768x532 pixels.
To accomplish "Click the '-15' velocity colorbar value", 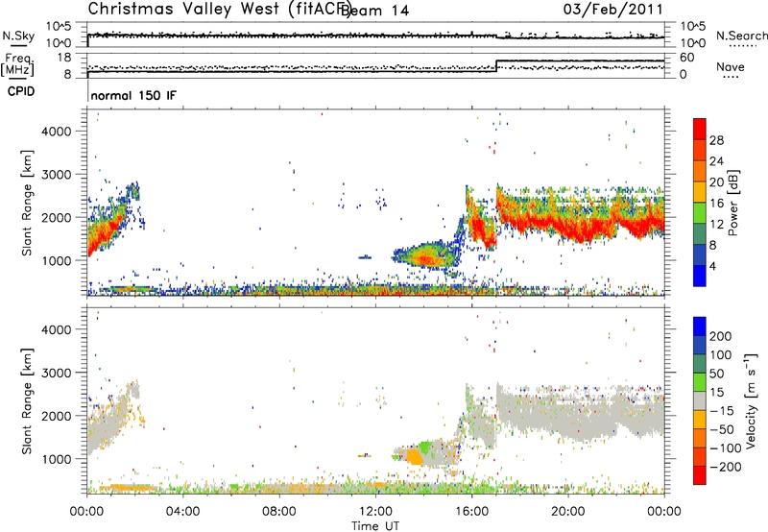I will pos(722,411).
